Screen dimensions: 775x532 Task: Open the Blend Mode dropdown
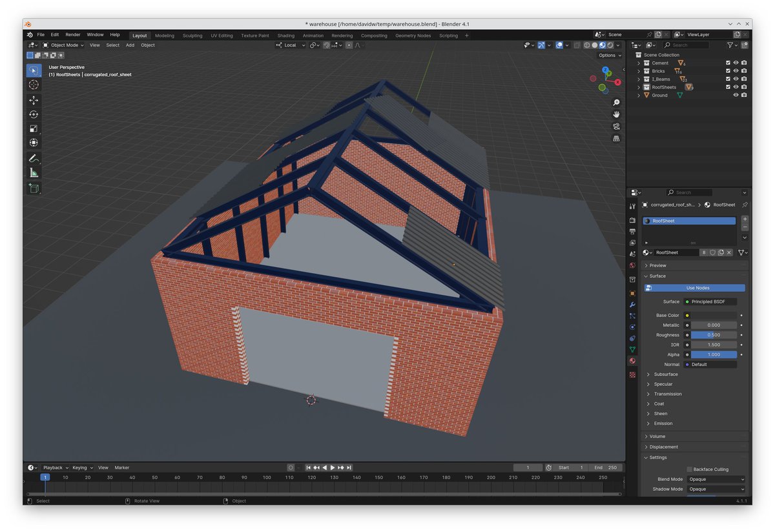point(716,479)
